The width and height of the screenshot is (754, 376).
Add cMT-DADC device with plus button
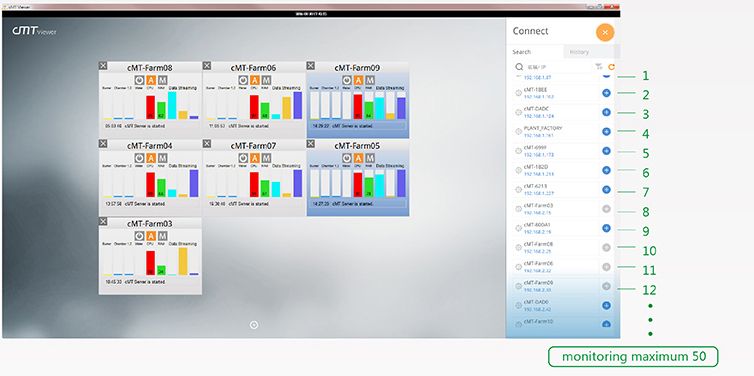click(x=606, y=112)
